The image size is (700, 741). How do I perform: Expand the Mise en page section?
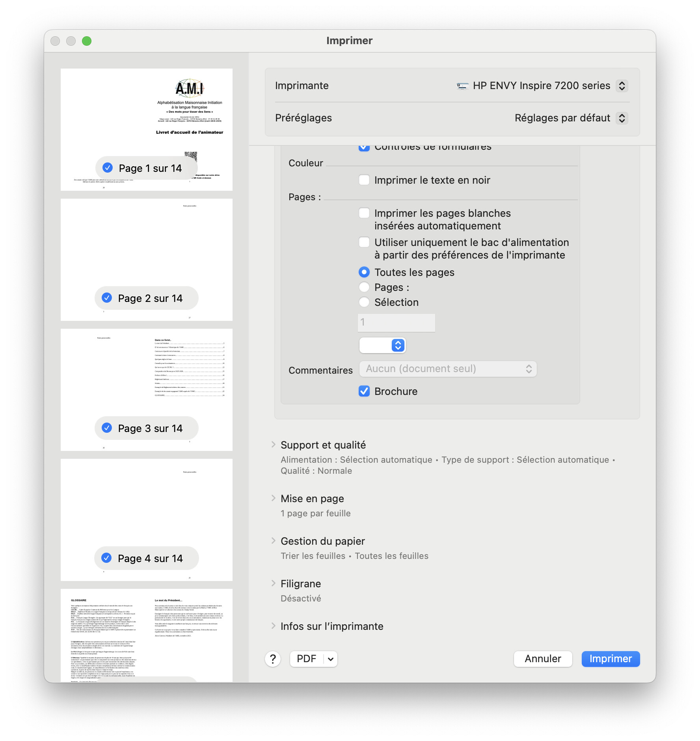(x=274, y=498)
